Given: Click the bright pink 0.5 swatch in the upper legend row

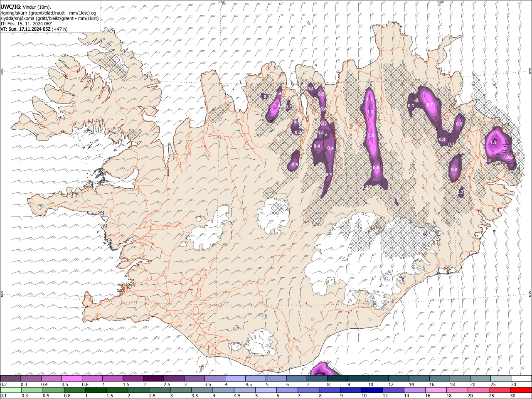Looking at the screenshot, I should pos(71,379).
